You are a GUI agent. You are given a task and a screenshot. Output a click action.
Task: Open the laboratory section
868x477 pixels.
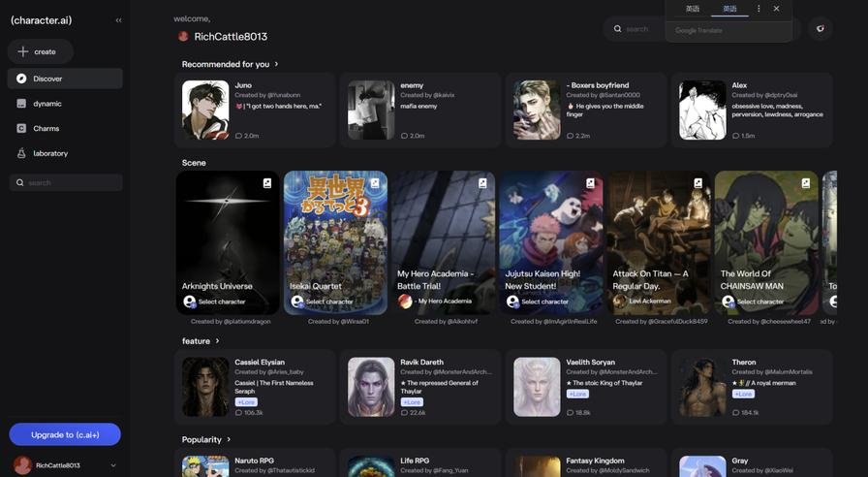(x=65, y=153)
